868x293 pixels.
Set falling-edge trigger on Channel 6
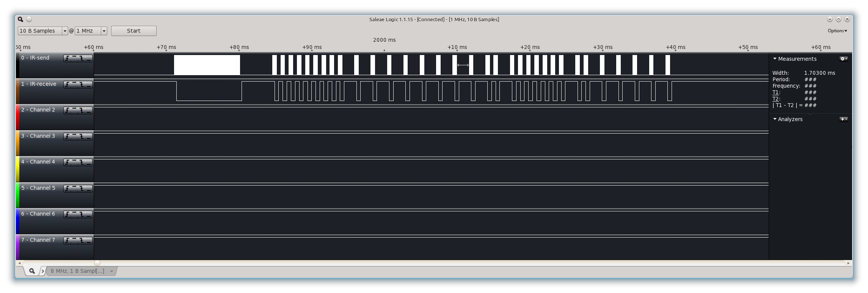click(x=82, y=214)
